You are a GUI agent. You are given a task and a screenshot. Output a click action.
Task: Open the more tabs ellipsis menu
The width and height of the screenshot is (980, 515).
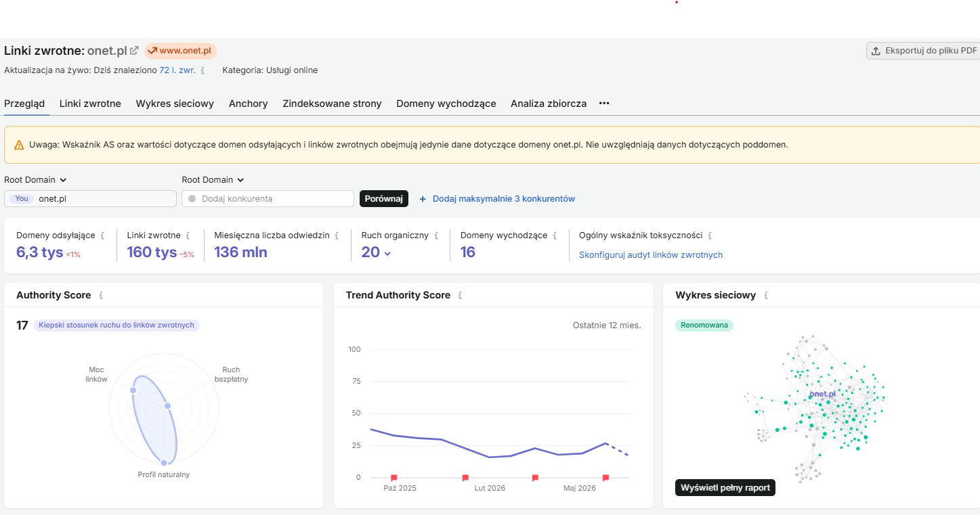click(x=604, y=104)
